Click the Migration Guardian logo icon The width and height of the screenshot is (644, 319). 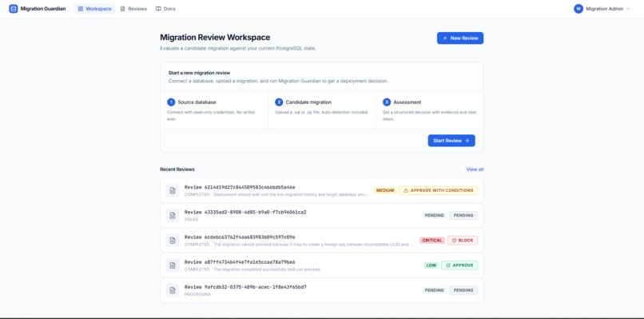[x=14, y=9]
